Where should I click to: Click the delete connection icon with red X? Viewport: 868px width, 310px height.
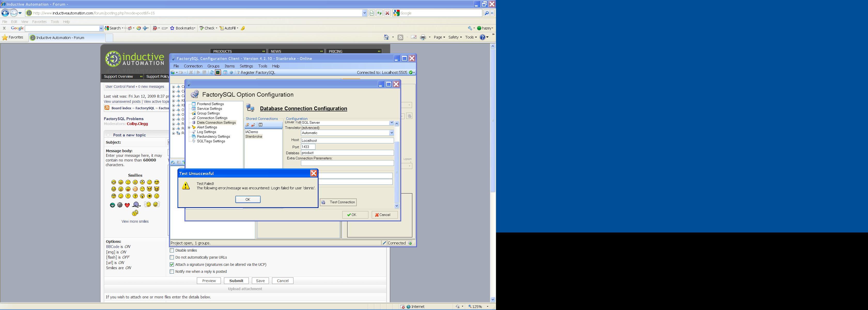[x=253, y=125]
